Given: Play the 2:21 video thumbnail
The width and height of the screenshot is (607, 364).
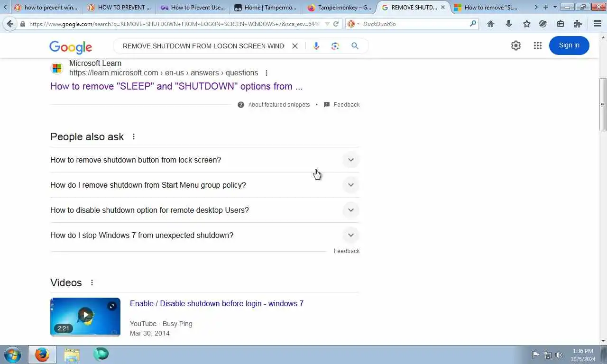Looking at the screenshot, I should (x=85, y=317).
